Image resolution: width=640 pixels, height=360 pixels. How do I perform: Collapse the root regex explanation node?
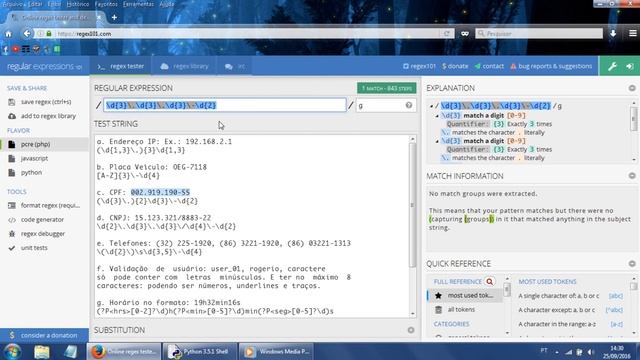tap(431, 106)
